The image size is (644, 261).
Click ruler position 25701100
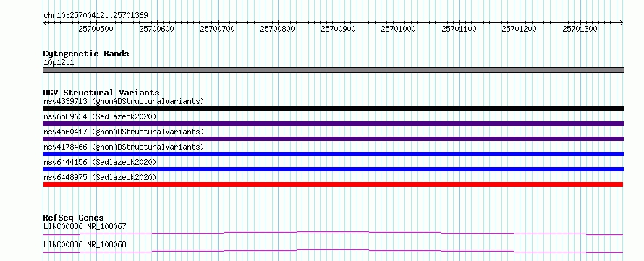coord(459,29)
